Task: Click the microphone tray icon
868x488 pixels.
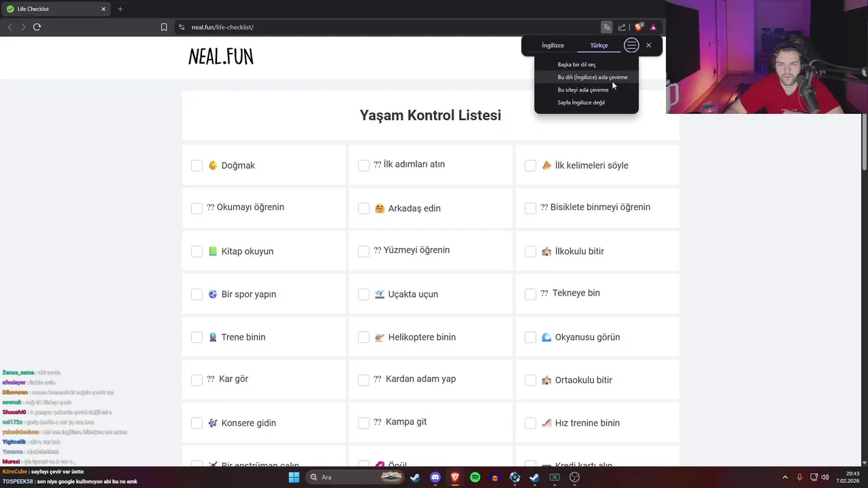Action: [x=800, y=477]
